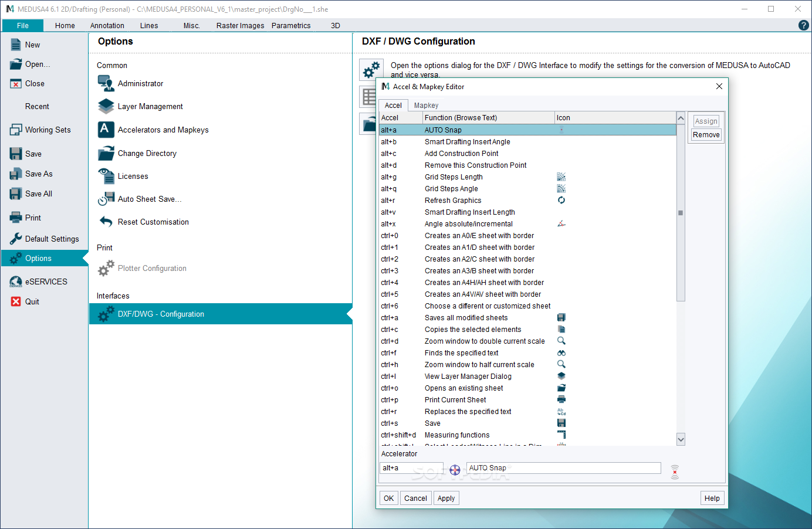Image resolution: width=812 pixels, height=529 pixels.
Task: Click the New sheet icon in the File sidebar
Action: pyautogui.click(x=16, y=45)
